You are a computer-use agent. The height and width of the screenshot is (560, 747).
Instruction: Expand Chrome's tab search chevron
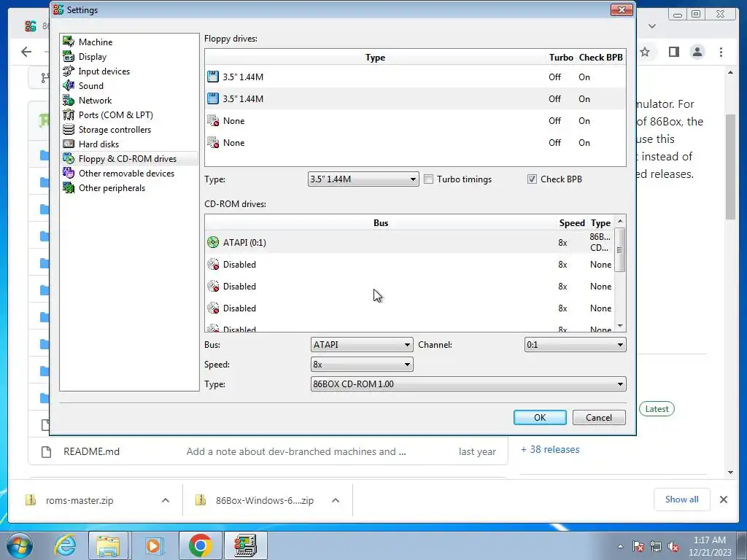click(x=652, y=26)
